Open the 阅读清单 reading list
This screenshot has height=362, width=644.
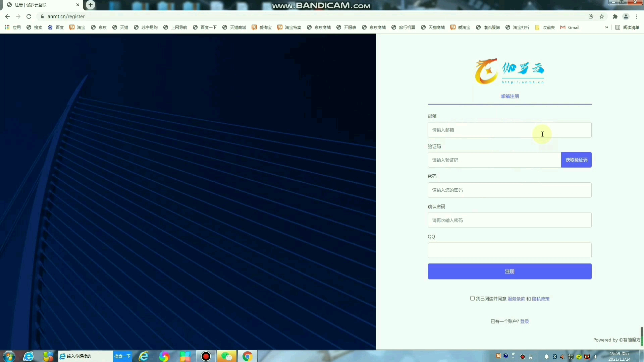click(628, 27)
